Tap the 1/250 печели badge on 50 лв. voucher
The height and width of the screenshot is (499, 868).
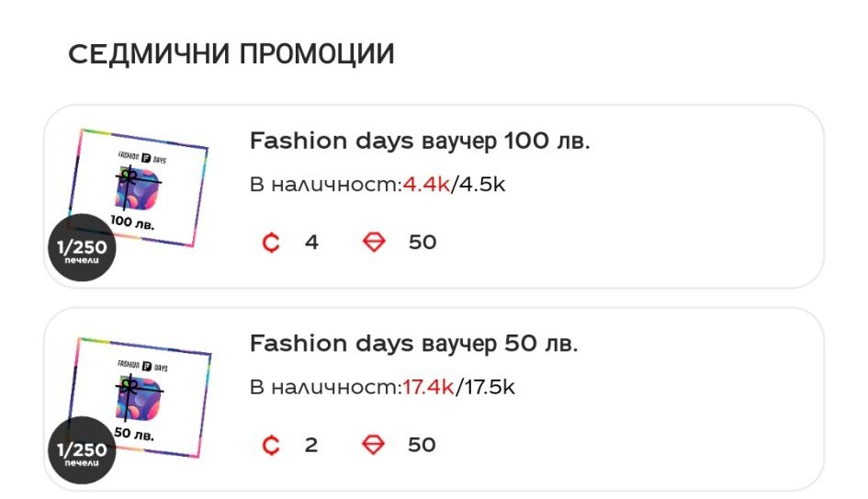pos(82,451)
